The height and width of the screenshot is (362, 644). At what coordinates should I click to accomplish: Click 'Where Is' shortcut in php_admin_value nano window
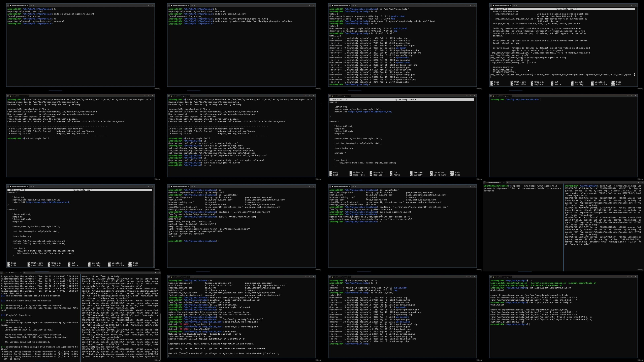(538, 82)
